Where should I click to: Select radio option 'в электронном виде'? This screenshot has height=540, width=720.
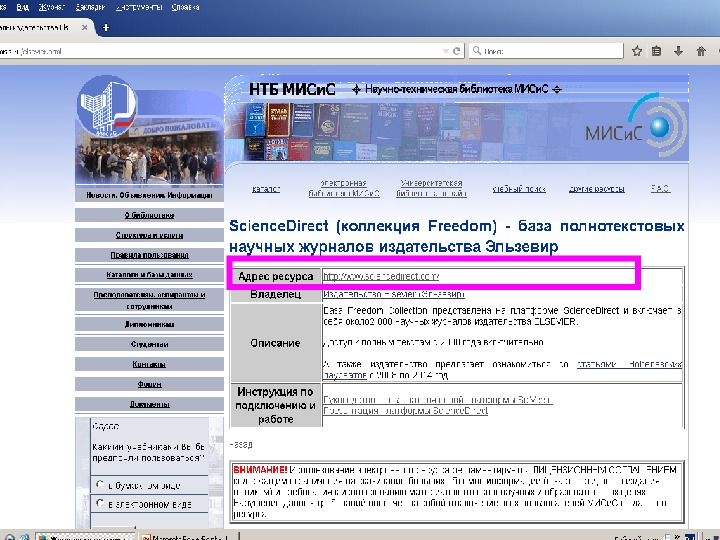[x=100, y=503]
